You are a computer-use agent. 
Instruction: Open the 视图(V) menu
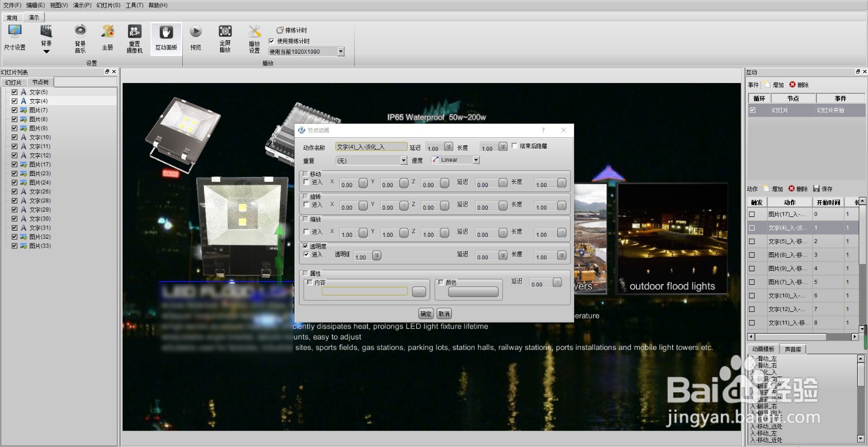click(x=59, y=5)
